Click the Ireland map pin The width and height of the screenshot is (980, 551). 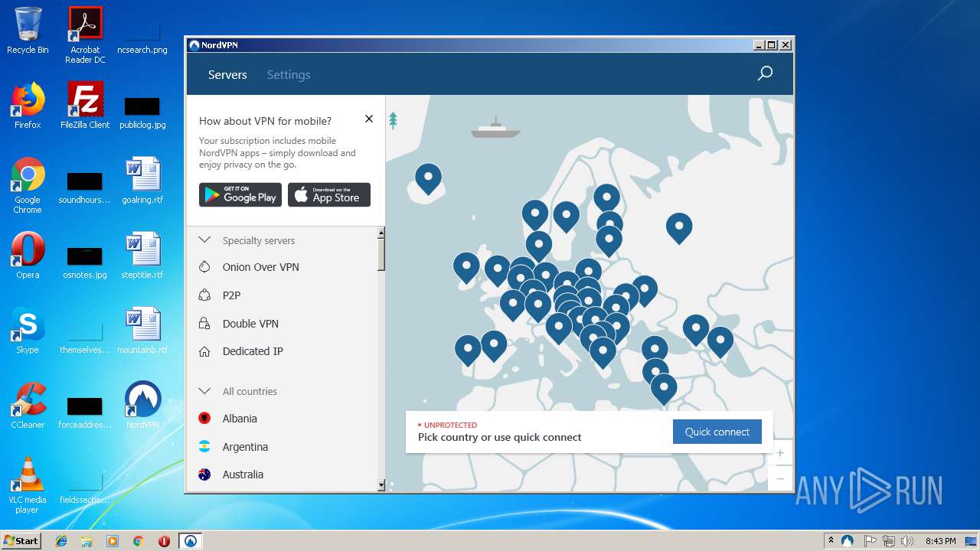point(466,268)
